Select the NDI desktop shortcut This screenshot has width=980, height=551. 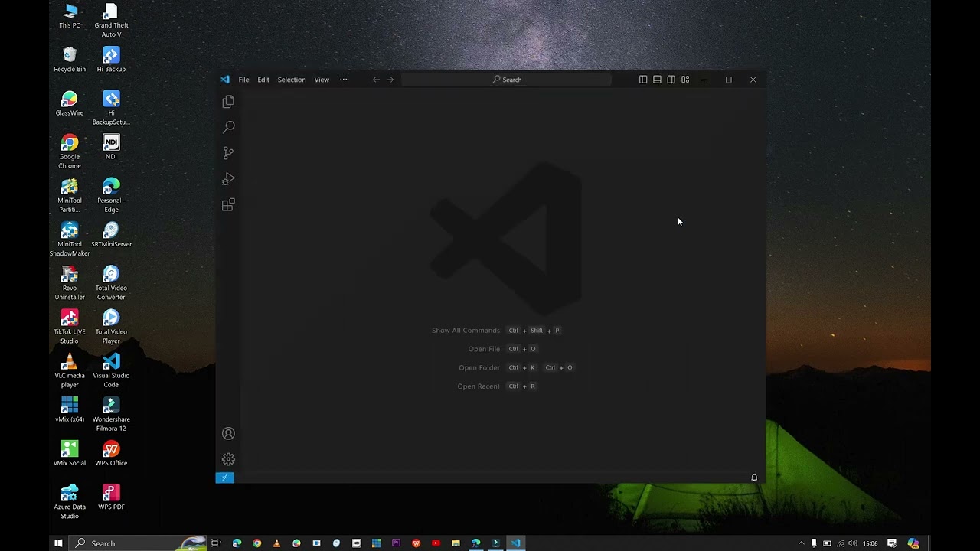click(111, 147)
